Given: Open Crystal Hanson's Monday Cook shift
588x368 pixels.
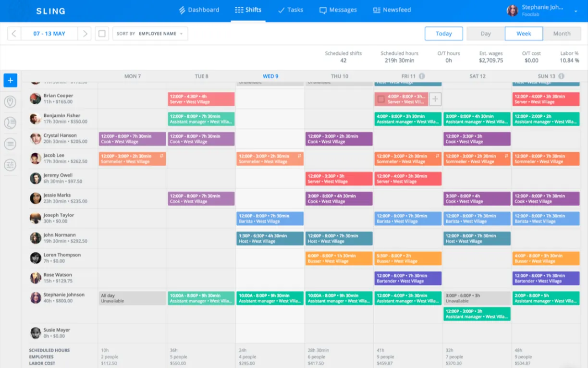Looking at the screenshot, I should (133, 139).
